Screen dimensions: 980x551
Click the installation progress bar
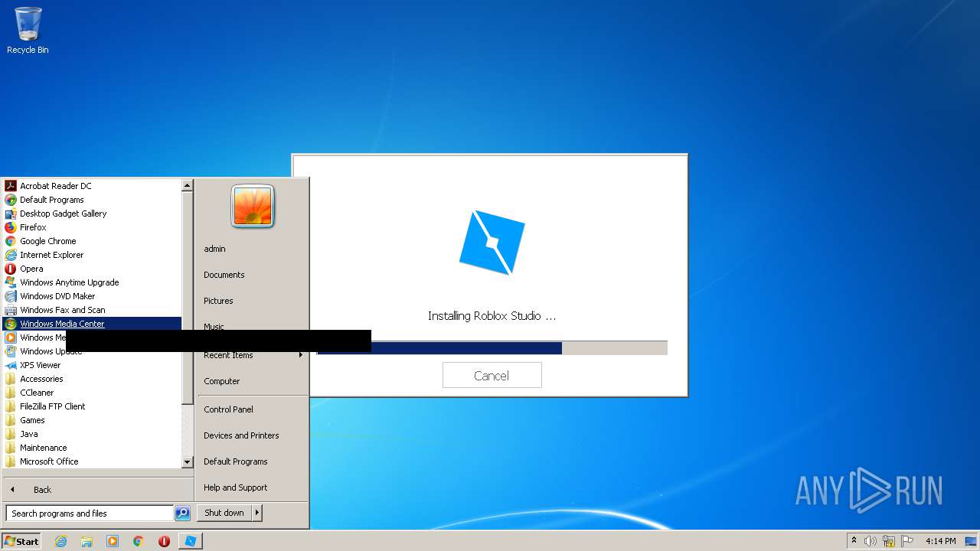click(492, 348)
